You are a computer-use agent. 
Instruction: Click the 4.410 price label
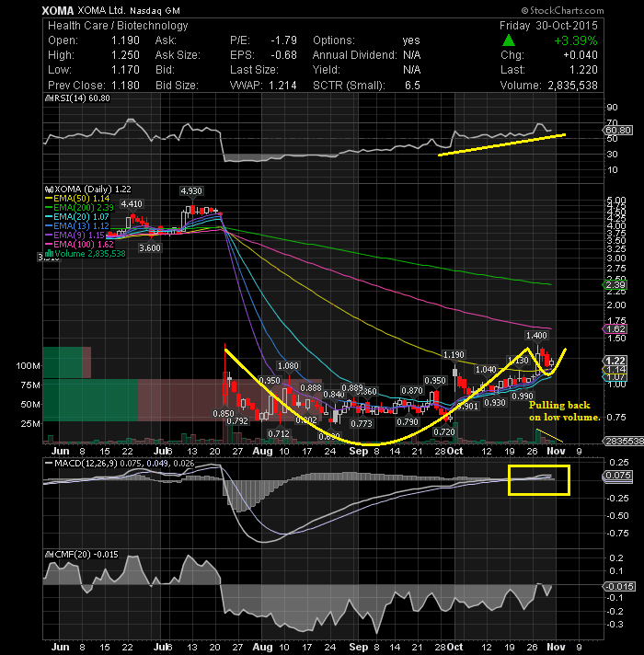132,204
